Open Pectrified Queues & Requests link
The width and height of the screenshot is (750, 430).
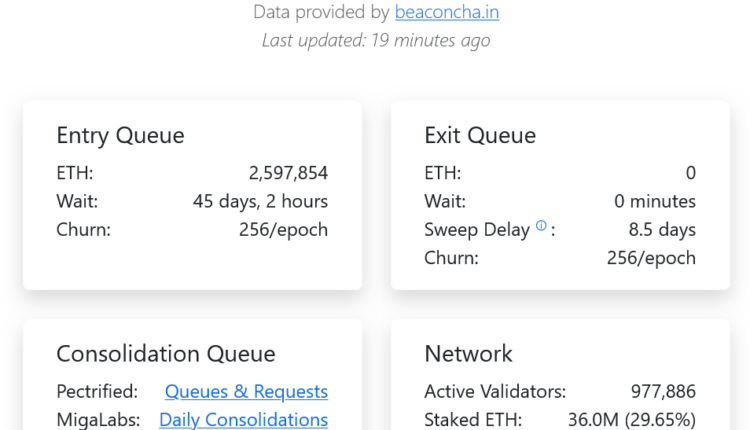pos(246,391)
